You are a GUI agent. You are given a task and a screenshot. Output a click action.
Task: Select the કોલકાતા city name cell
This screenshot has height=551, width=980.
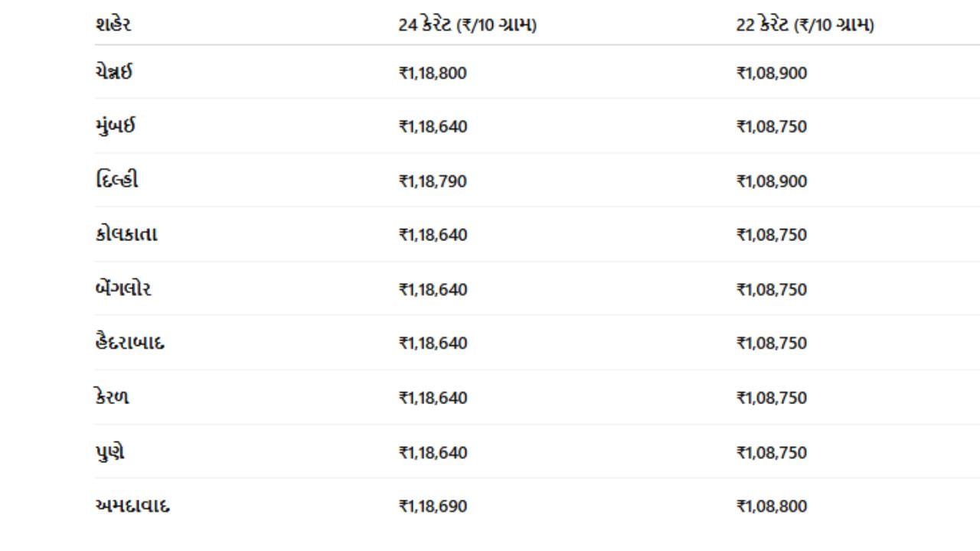[x=126, y=234]
